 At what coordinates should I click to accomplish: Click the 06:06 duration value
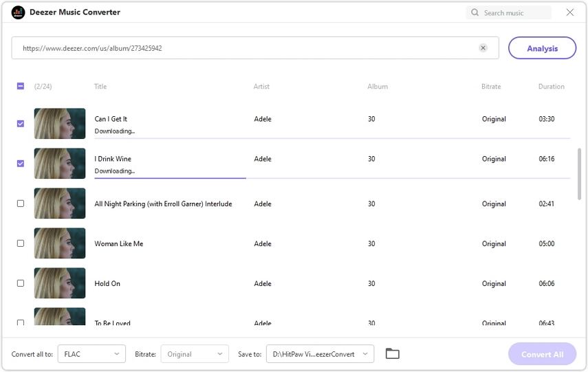click(x=546, y=283)
